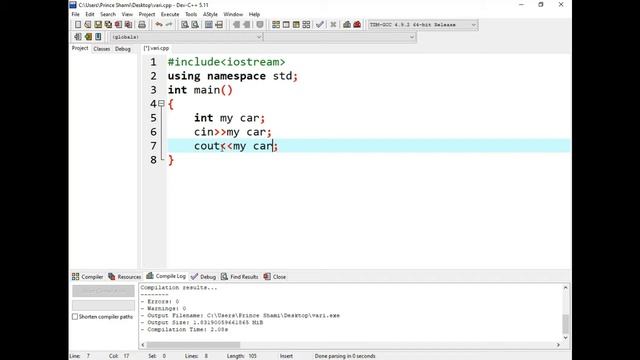Open the Debug bottom panel tab
640x360 pixels.
coord(203,277)
